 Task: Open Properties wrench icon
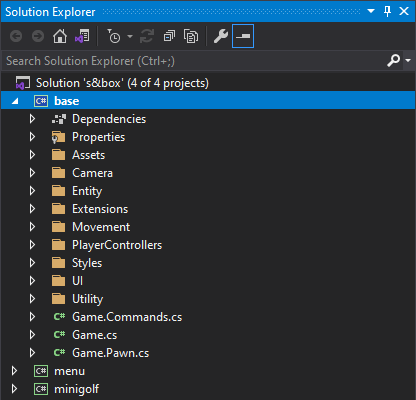tap(221, 36)
